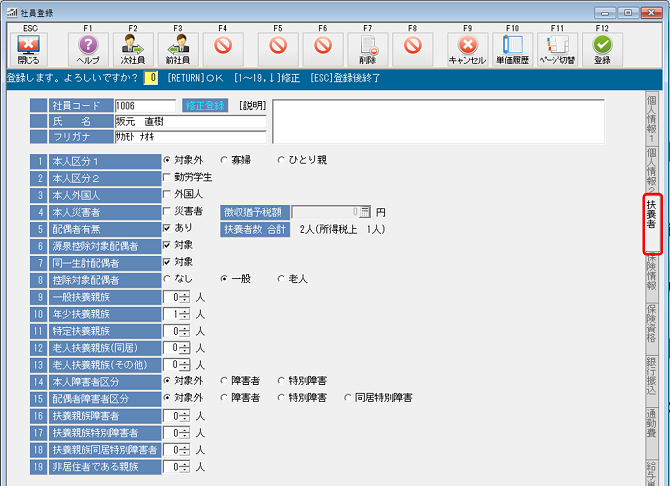Check the 勤労学生 checkbox

pos(167,177)
